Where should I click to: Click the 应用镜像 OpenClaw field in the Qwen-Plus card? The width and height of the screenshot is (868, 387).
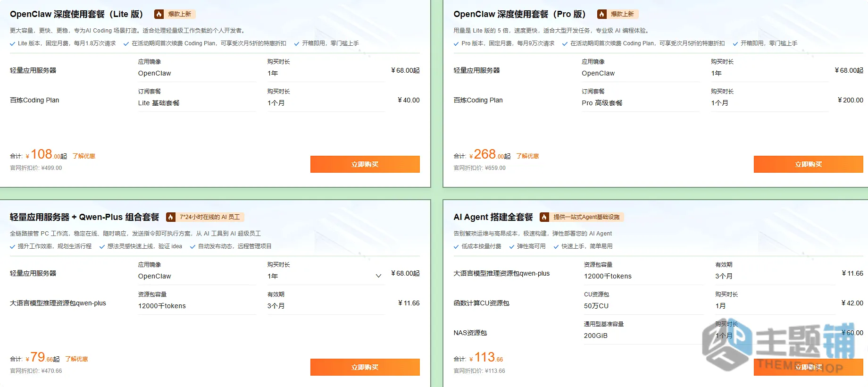(x=197, y=276)
